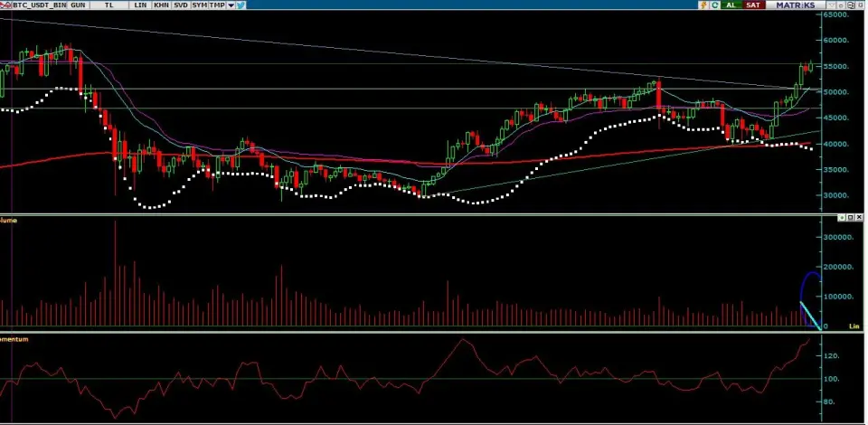The height and width of the screenshot is (425, 868).
Task: Click the green dot icon on Volume panel
Action: [840, 218]
